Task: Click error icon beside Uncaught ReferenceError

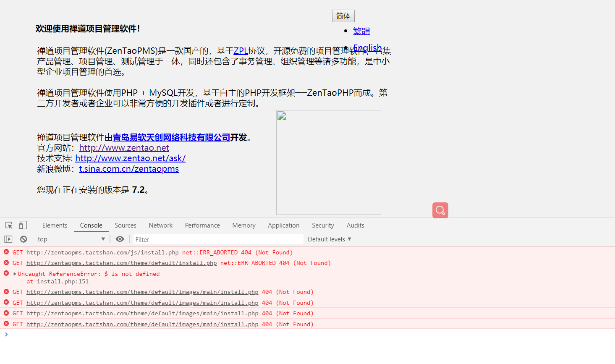Action: click(6, 273)
